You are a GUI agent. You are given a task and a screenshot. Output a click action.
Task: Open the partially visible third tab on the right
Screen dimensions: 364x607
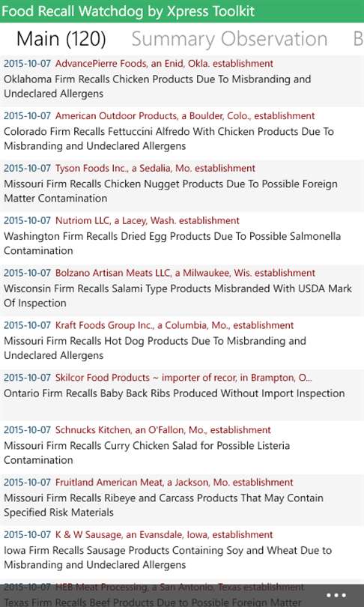tap(358, 39)
